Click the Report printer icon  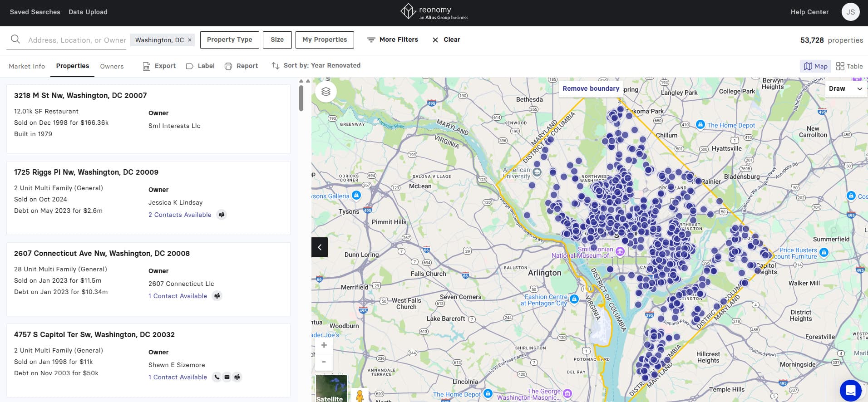(228, 66)
